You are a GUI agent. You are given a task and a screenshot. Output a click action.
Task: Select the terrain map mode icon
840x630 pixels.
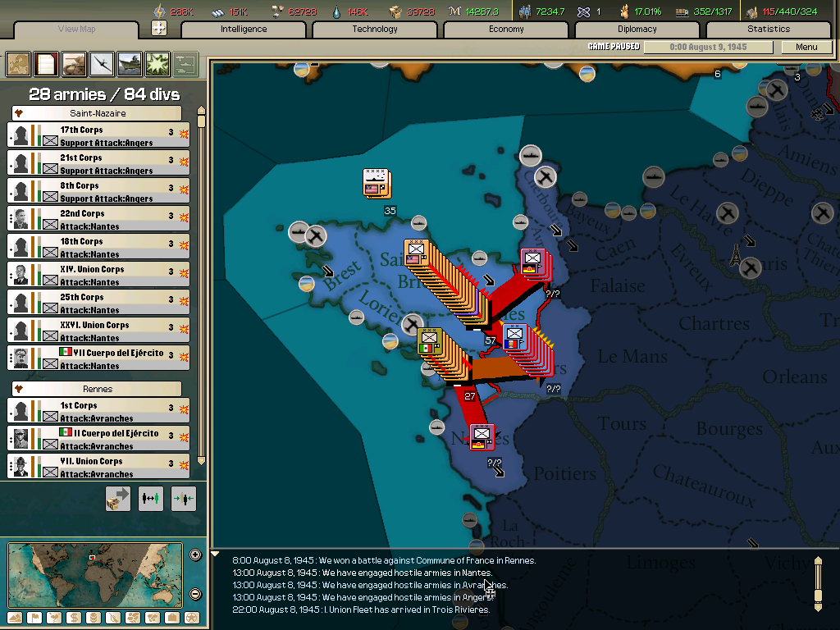[14, 619]
